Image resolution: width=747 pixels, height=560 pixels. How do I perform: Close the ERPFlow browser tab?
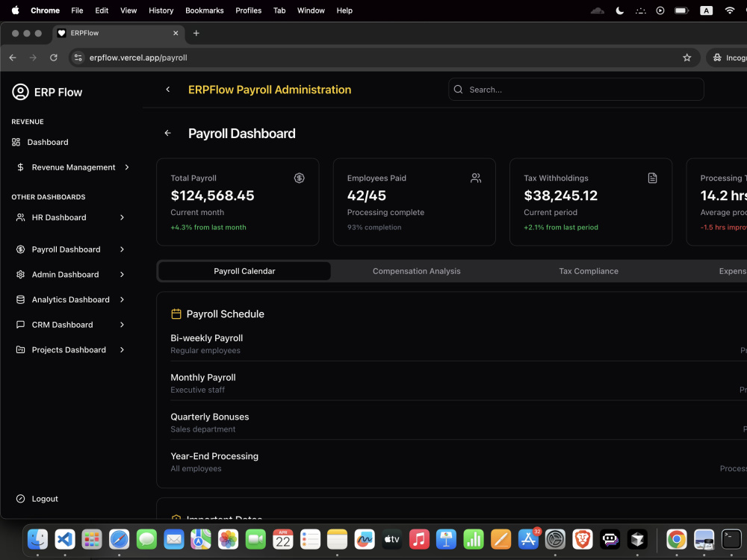tap(176, 33)
